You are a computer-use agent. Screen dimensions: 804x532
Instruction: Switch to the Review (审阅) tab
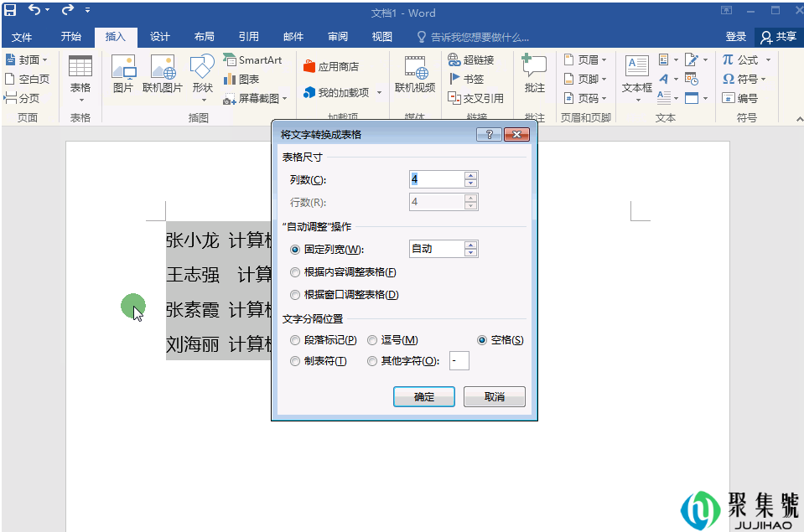coord(338,37)
